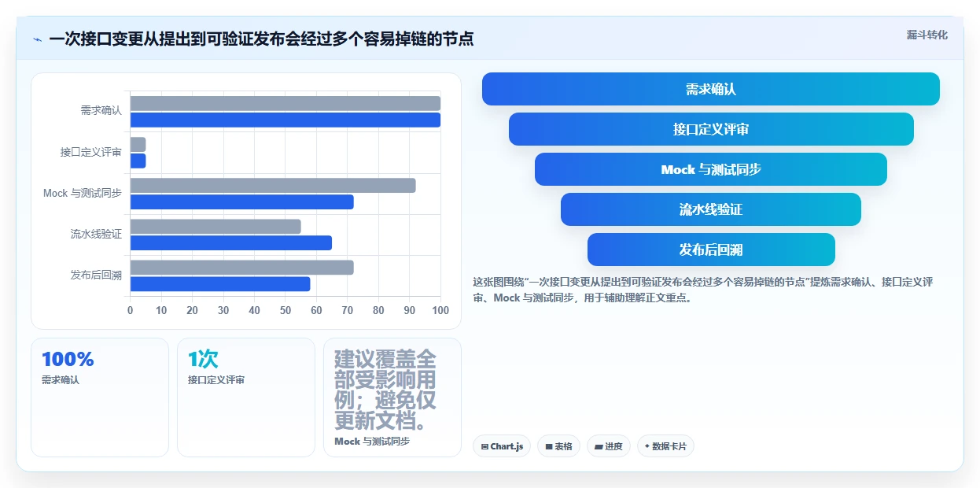The height and width of the screenshot is (488, 980).
Task: Click the icon in the Chart.js tag
Action: pos(484,446)
